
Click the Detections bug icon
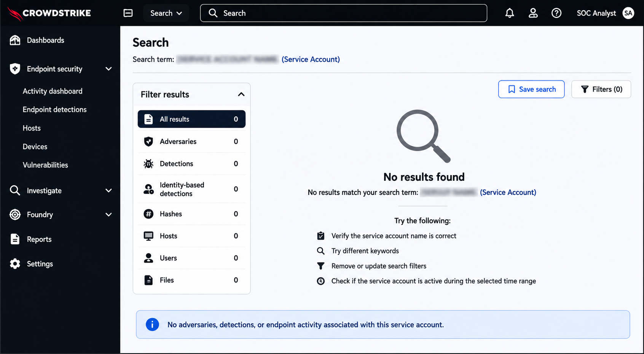148,164
